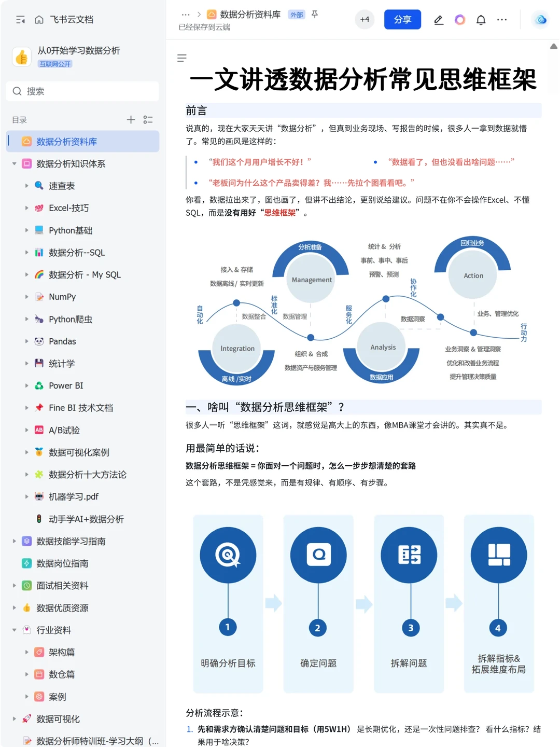Click the scrollbar up arrow
The height and width of the screenshot is (747, 560).
tap(554, 46)
